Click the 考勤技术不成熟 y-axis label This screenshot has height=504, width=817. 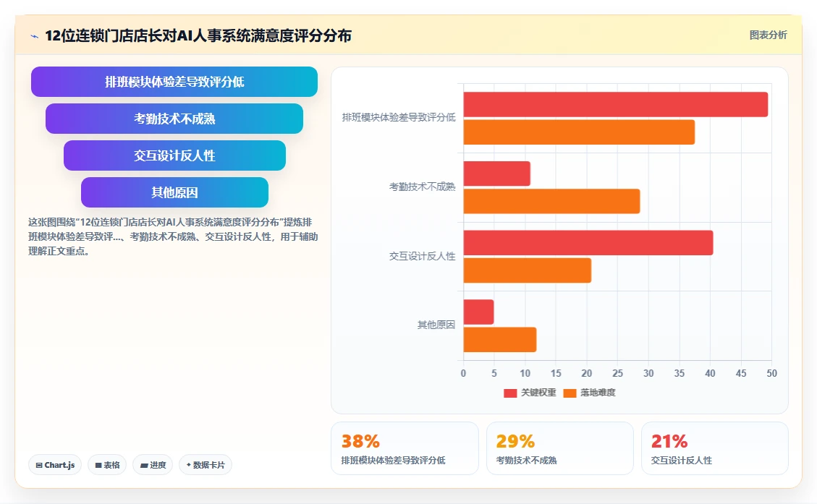422,187
